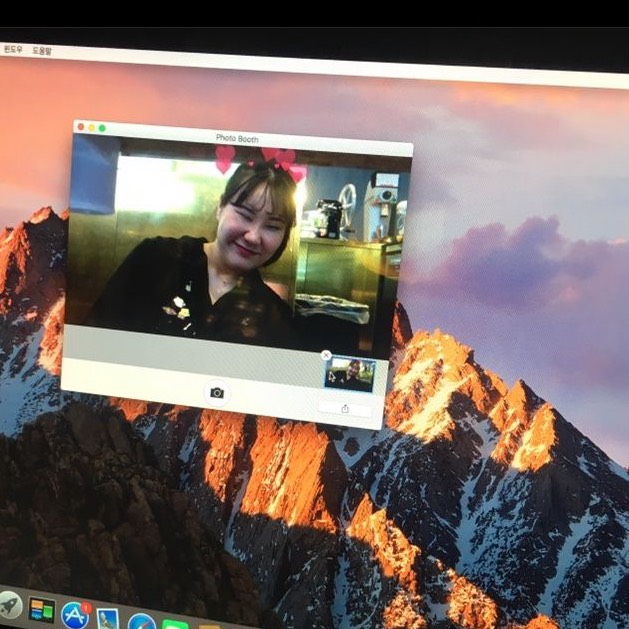Click the Photo Booth window title
Viewport: 629px width, 629px height.
coord(237,139)
